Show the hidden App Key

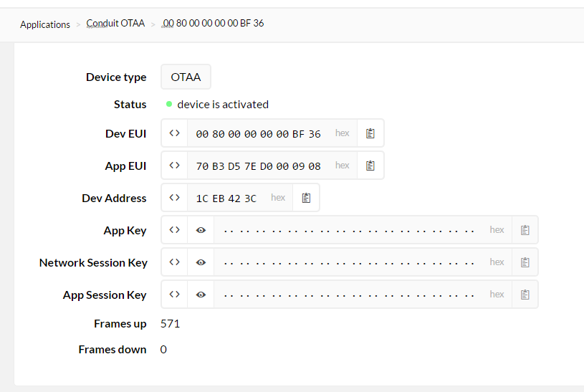[201, 230]
